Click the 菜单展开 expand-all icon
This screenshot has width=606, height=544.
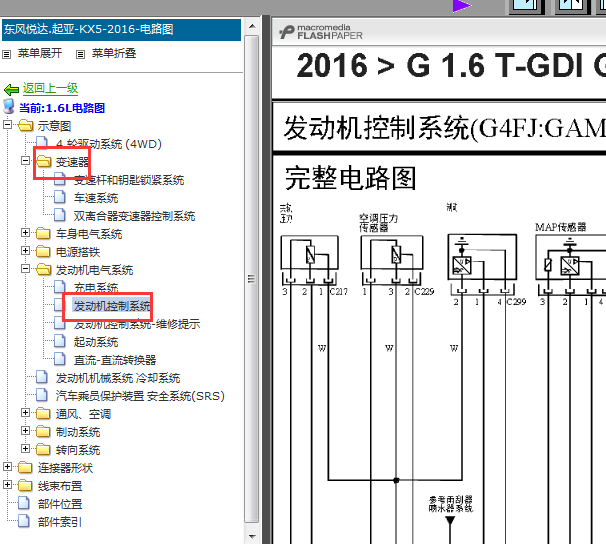tap(7, 54)
